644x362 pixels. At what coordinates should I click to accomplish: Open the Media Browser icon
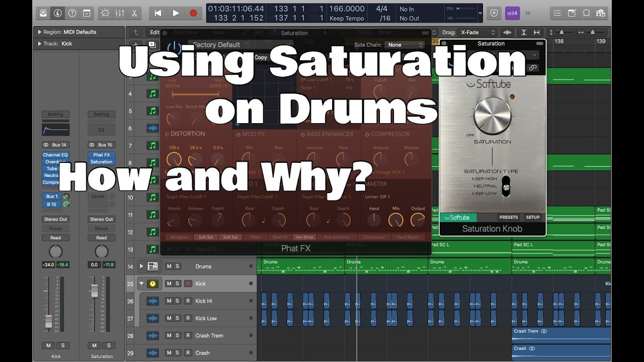(x=600, y=13)
